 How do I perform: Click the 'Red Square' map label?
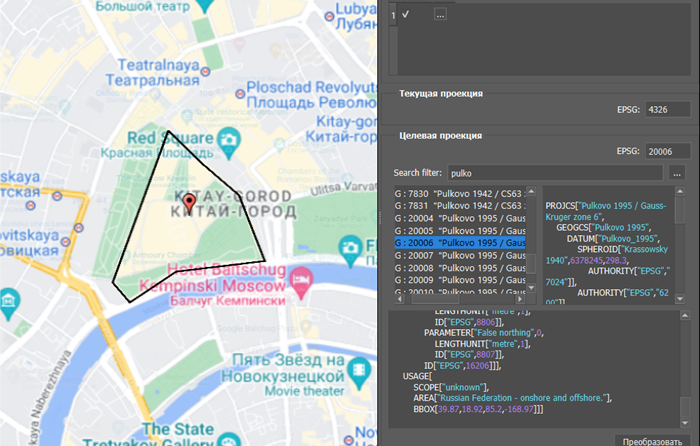pos(171,138)
